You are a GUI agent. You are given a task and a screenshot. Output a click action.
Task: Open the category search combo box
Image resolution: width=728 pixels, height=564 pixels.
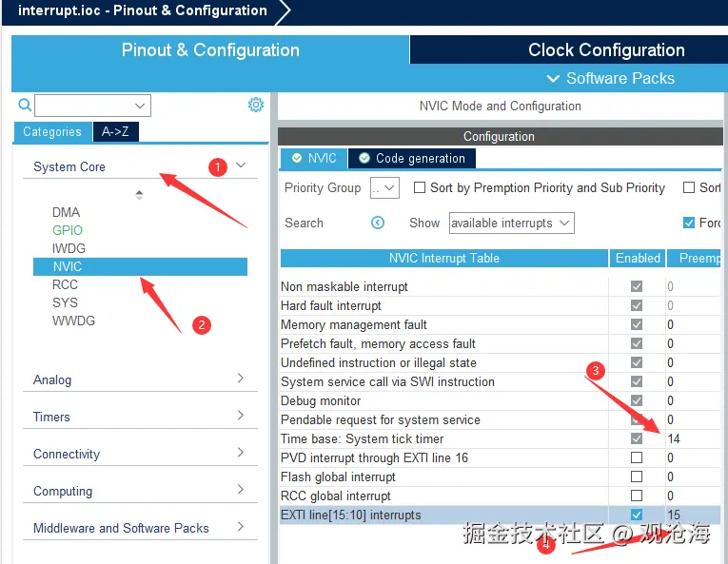93,106
